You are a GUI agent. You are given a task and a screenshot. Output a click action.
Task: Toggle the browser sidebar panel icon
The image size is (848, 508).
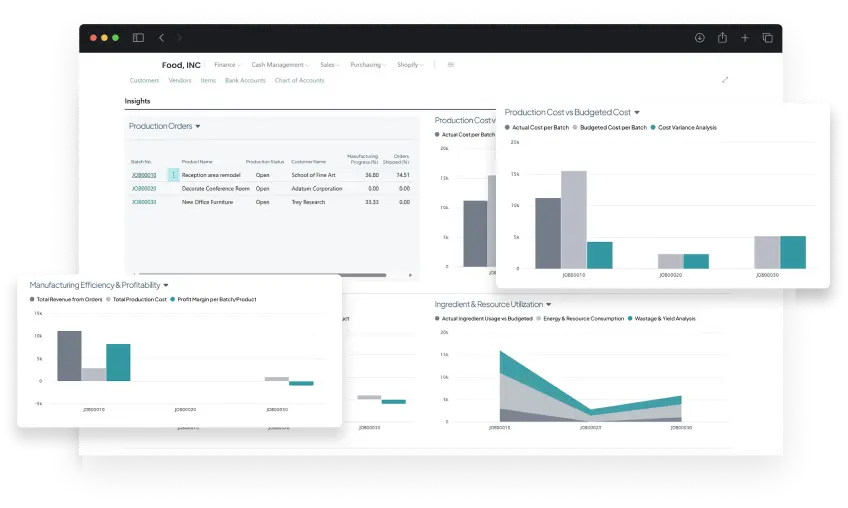pyautogui.click(x=138, y=38)
